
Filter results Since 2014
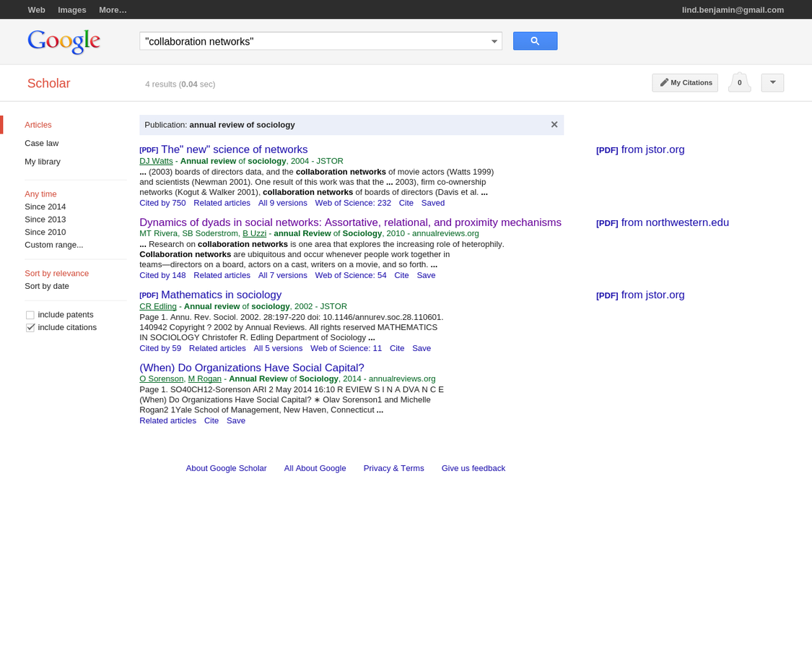click(x=45, y=207)
